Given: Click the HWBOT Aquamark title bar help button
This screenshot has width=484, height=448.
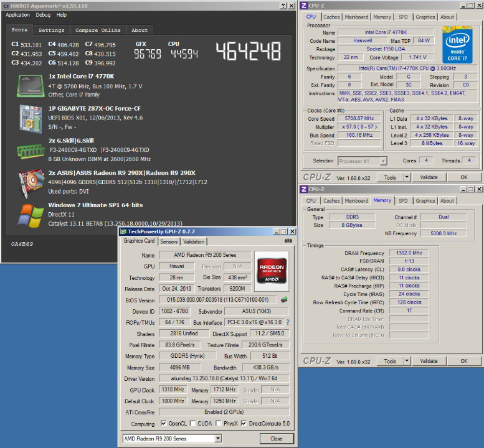Looking at the screenshot, I should point(283,6).
